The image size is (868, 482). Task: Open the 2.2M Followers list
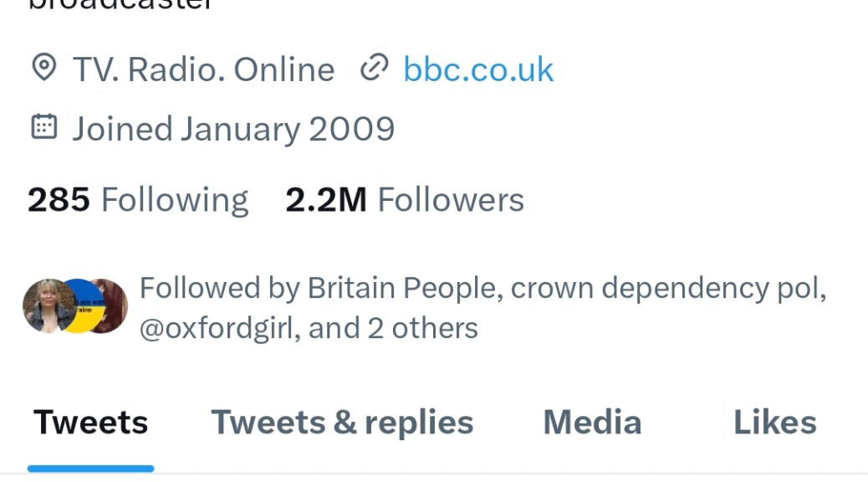tap(405, 200)
